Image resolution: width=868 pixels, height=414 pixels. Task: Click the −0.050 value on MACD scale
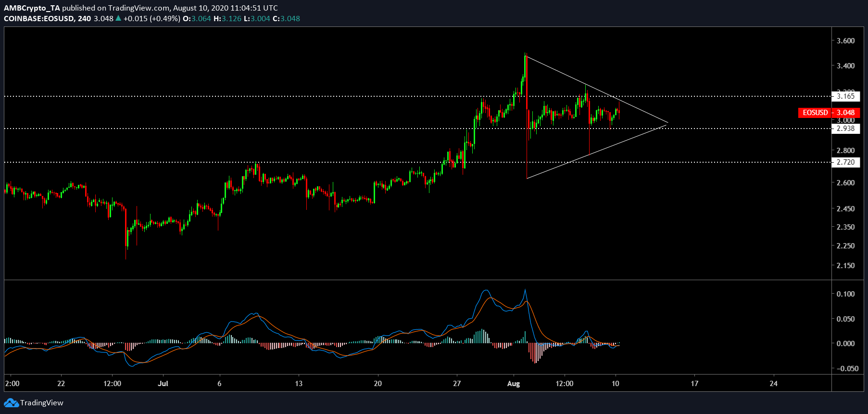point(847,369)
